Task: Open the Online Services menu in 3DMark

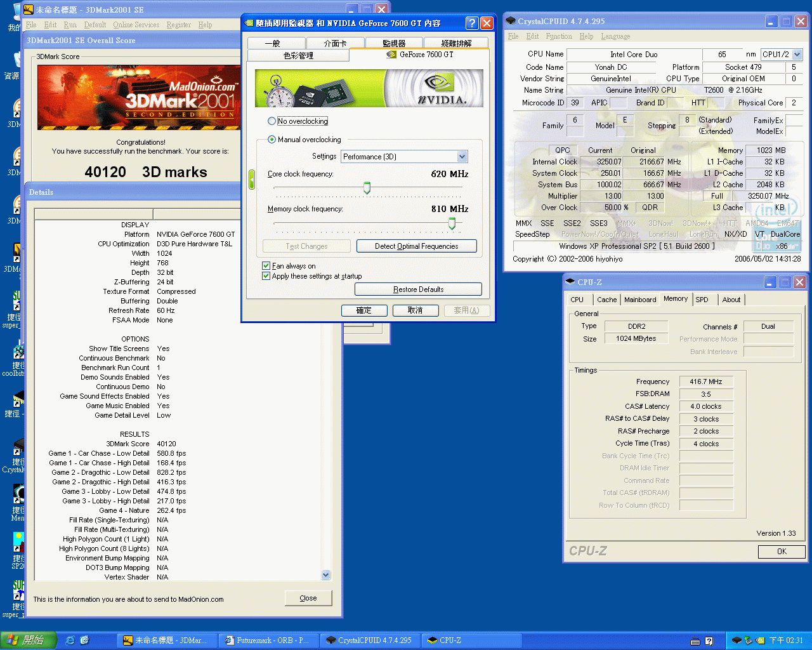Action: [136, 25]
